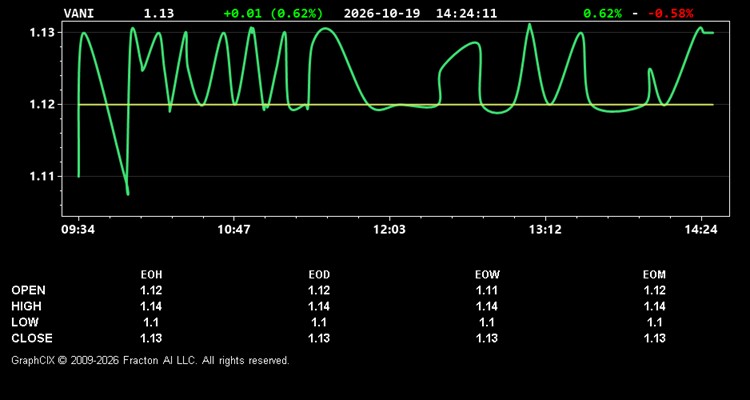Image resolution: width=750 pixels, height=400 pixels.
Task: Click the VANI ticker symbol in header
Action: [79, 13]
